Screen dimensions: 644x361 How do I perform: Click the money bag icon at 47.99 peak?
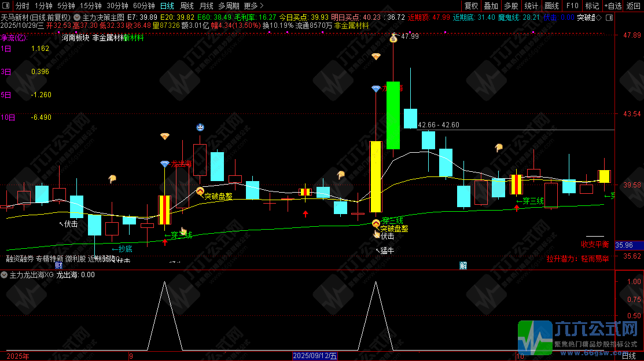tap(393, 38)
